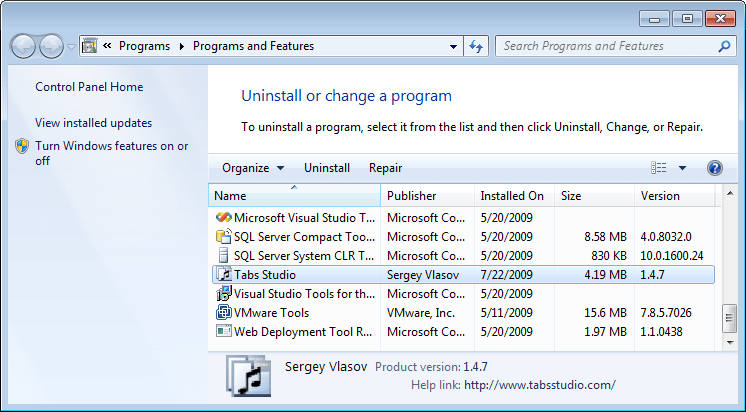Open the http://www.tabsstudio.com/ help link
746x412 pixels.
540,384
